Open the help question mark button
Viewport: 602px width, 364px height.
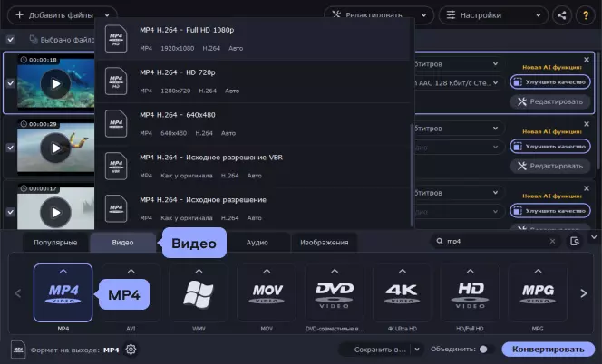click(x=586, y=15)
